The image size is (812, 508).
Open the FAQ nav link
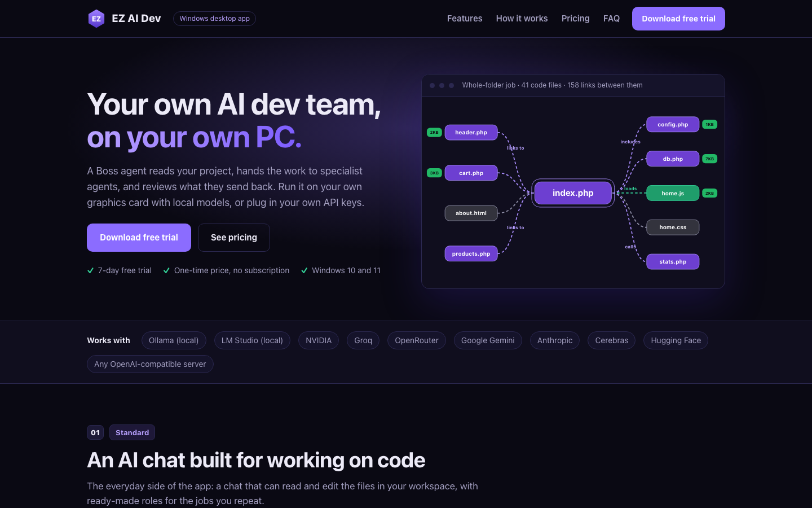pyautogui.click(x=611, y=19)
